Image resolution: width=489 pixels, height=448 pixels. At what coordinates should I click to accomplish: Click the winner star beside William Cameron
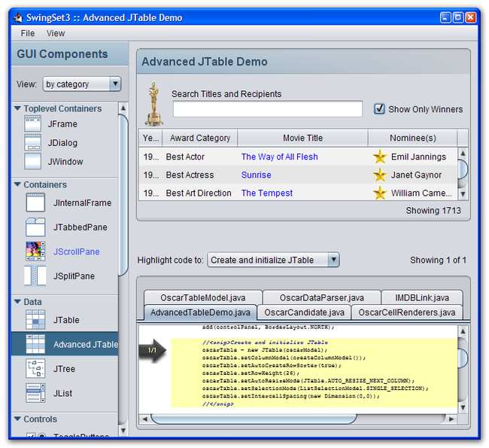pyautogui.click(x=380, y=193)
